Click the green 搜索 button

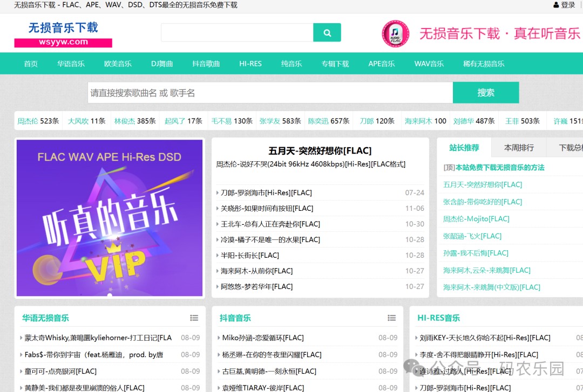[x=486, y=93]
